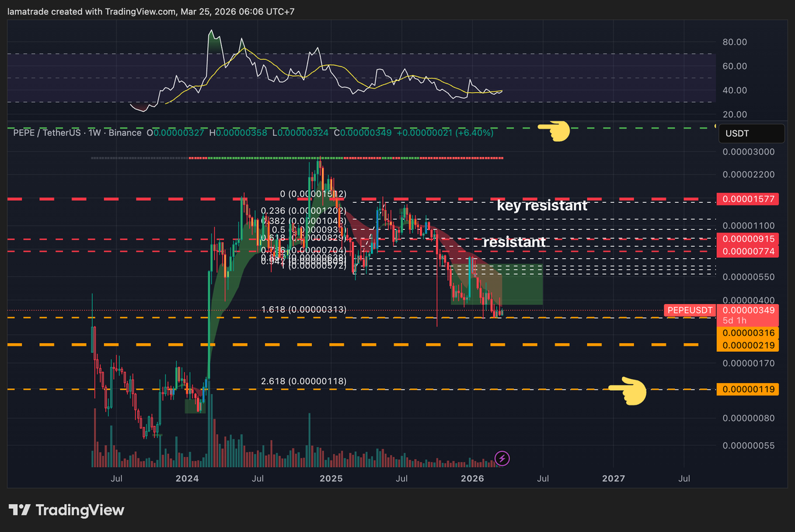Viewport: 795px width, 532px height.
Task: Click the 5d 1h countdown label
Action: (735, 321)
